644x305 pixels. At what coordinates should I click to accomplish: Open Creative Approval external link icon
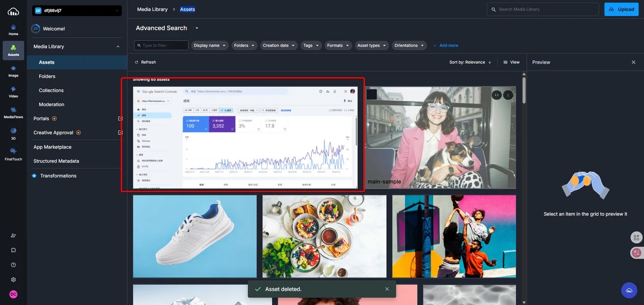(x=120, y=133)
